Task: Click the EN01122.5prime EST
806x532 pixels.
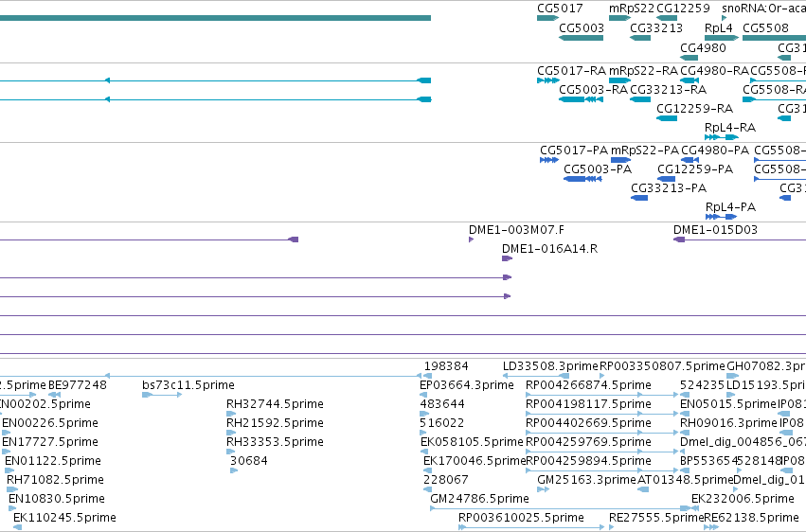Action: pos(9,470)
